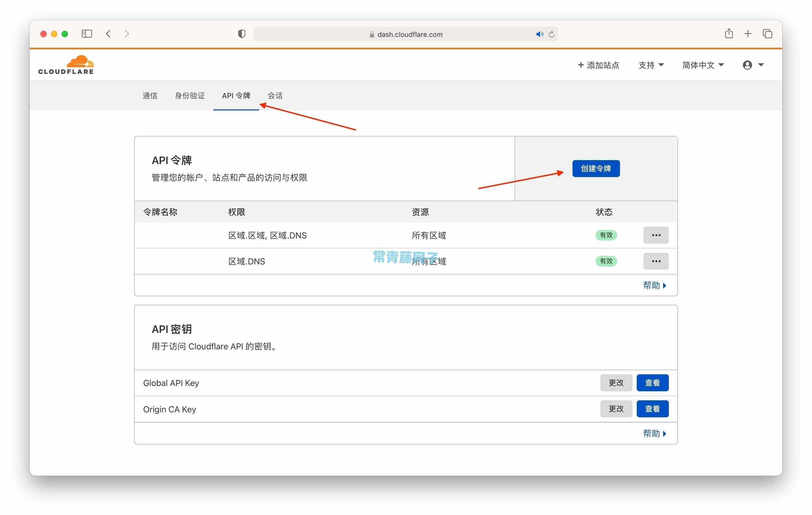Add a new tab with plus icon
Screen dimensions: 812x515
pyautogui.click(x=747, y=34)
